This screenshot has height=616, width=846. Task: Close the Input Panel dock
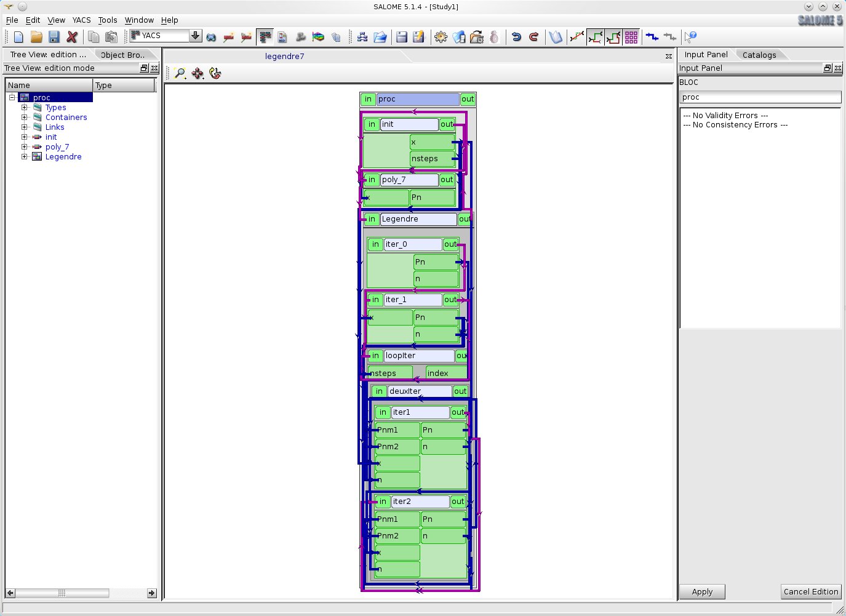[838, 68]
